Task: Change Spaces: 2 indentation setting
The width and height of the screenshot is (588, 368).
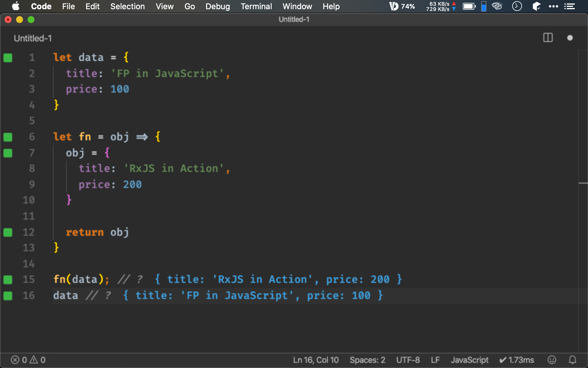Action: point(367,360)
